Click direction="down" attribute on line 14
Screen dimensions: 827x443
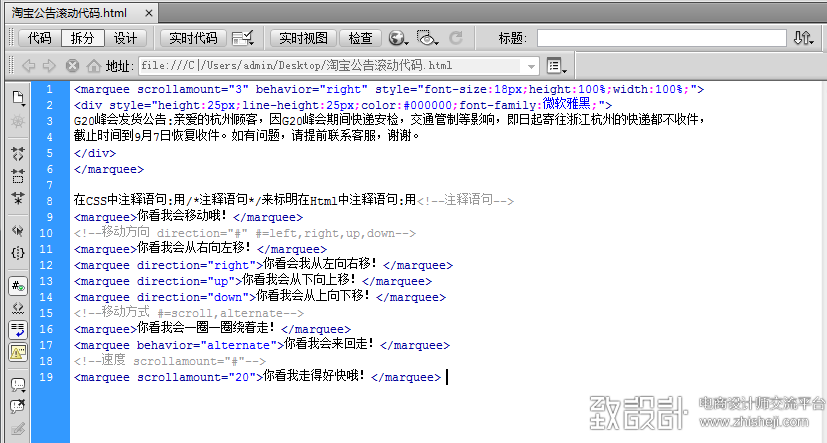coord(196,297)
